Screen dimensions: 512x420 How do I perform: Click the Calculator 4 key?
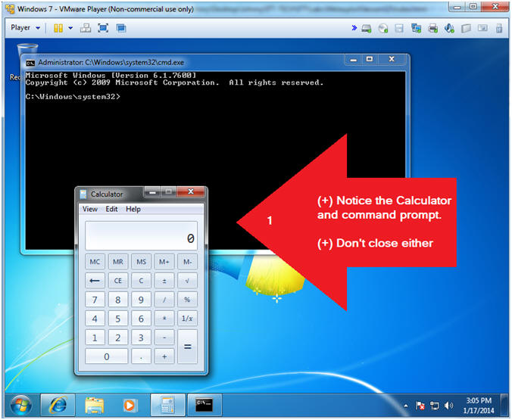pyautogui.click(x=95, y=319)
